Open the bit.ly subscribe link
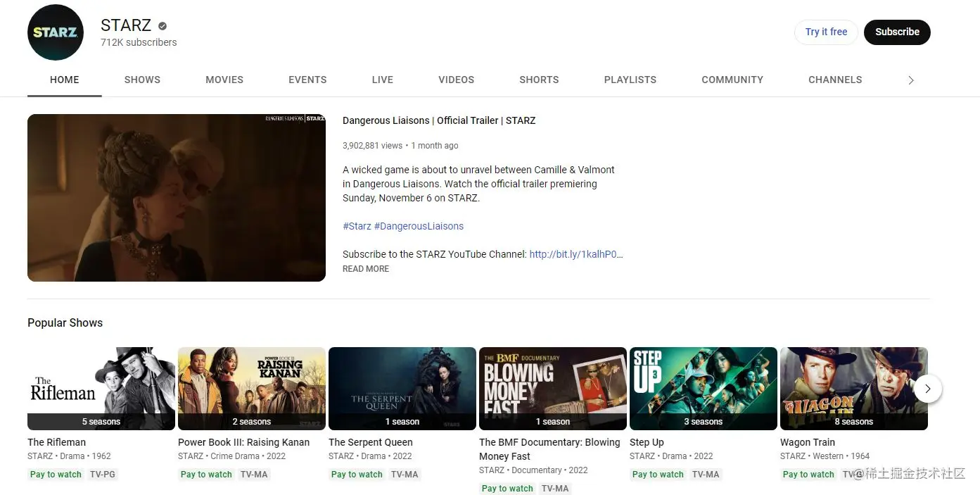The image size is (980, 495). tap(576, 254)
